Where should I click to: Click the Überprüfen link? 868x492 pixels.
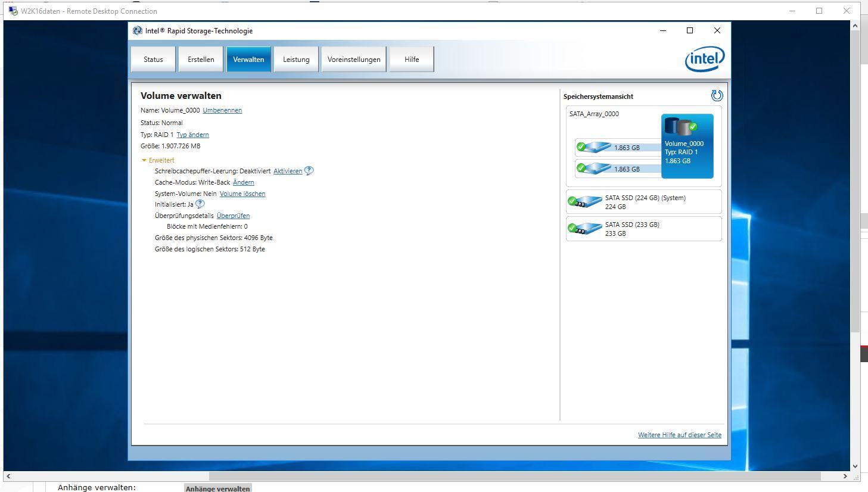(x=233, y=216)
